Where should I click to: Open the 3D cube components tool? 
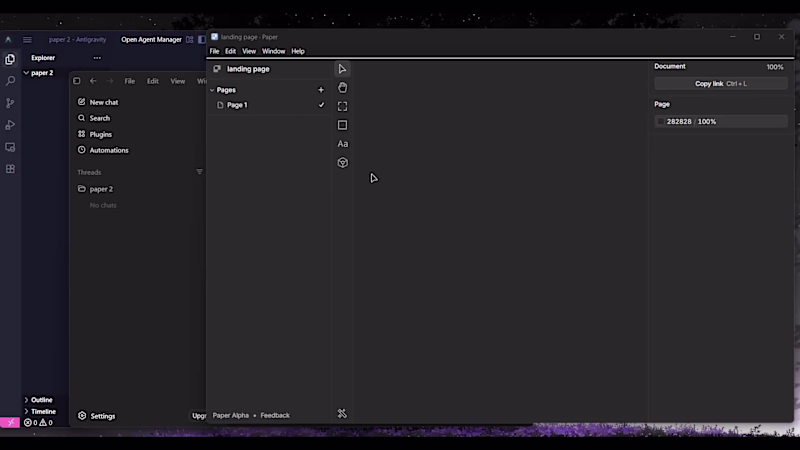(x=342, y=163)
